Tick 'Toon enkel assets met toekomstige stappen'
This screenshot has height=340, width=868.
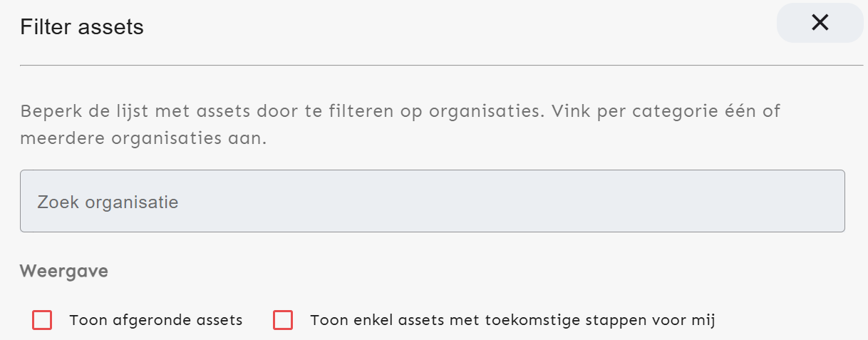(x=283, y=321)
